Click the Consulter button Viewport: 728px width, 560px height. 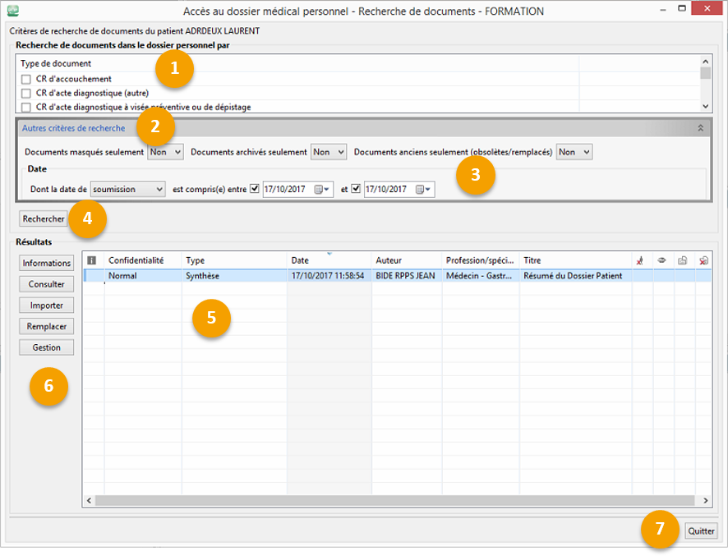(x=46, y=284)
